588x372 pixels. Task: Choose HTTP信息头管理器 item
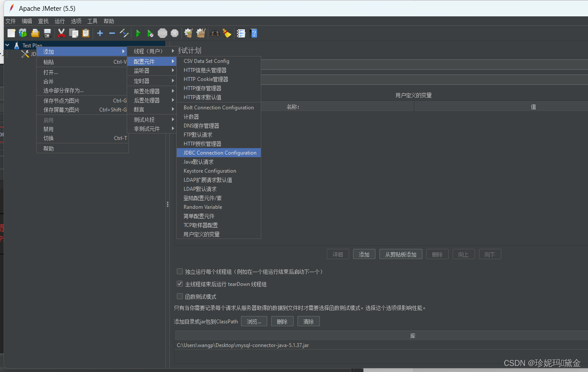click(219, 70)
